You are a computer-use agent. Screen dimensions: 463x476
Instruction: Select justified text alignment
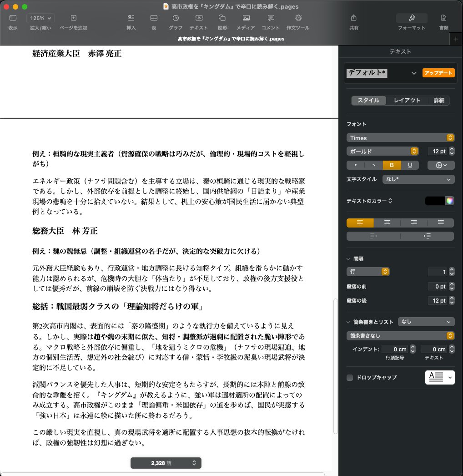pyautogui.click(x=441, y=223)
